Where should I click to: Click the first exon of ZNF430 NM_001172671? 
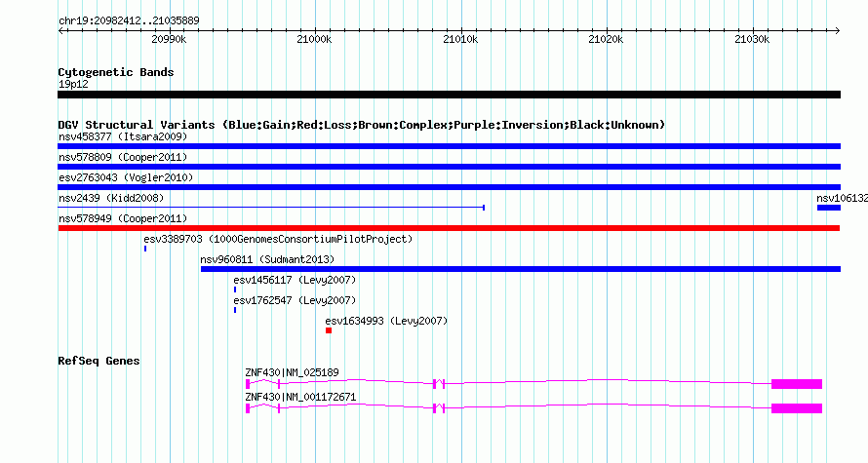(248, 408)
